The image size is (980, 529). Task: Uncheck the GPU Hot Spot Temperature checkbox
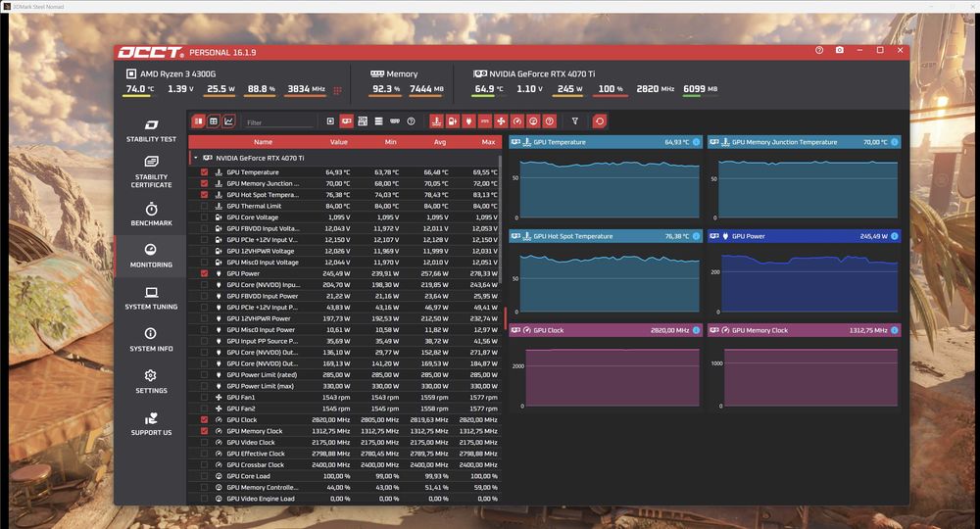(x=205, y=195)
